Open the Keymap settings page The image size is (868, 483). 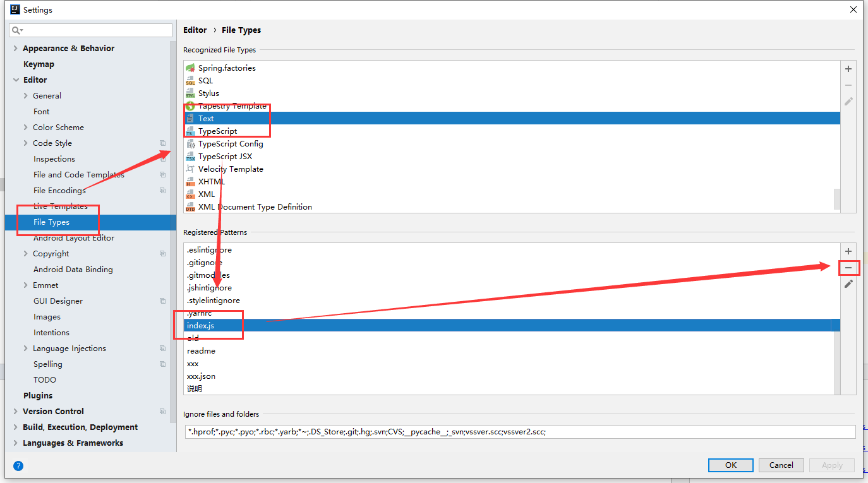click(39, 64)
